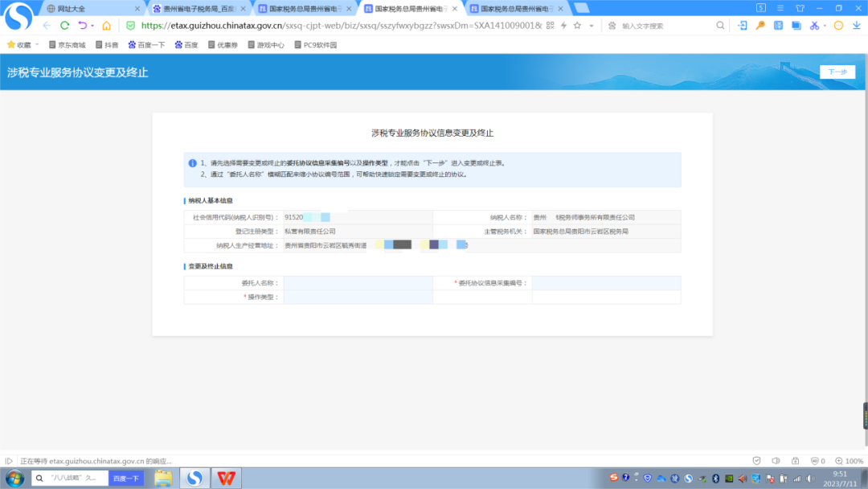Expand the scissors tool dropdown arrow
Viewport: 868px width, 489px height.
click(x=825, y=26)
